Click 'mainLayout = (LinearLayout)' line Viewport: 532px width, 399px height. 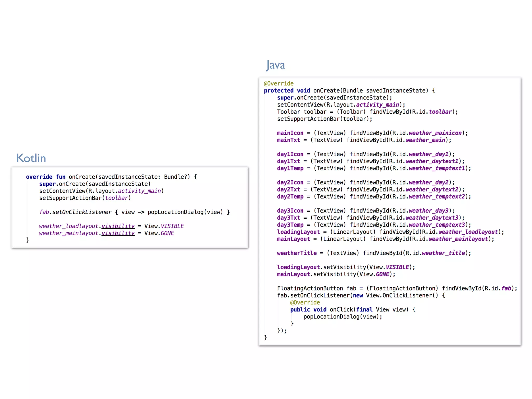(385, 239)
